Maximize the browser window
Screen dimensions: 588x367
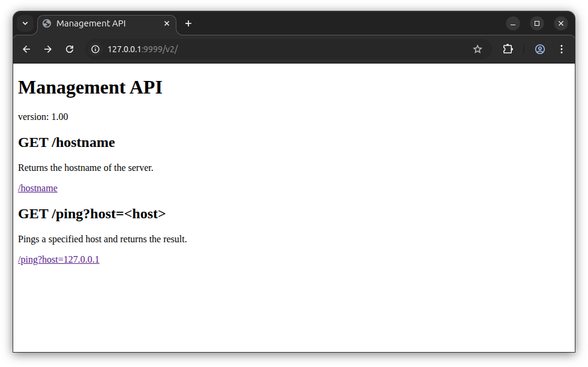click(x=537, y=23)
